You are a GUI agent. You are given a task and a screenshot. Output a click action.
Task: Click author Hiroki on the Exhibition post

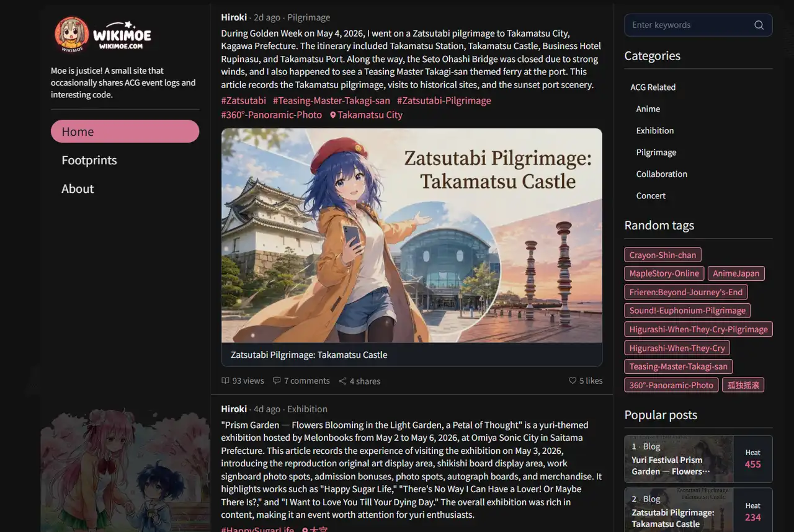click(x=234, y=409)
